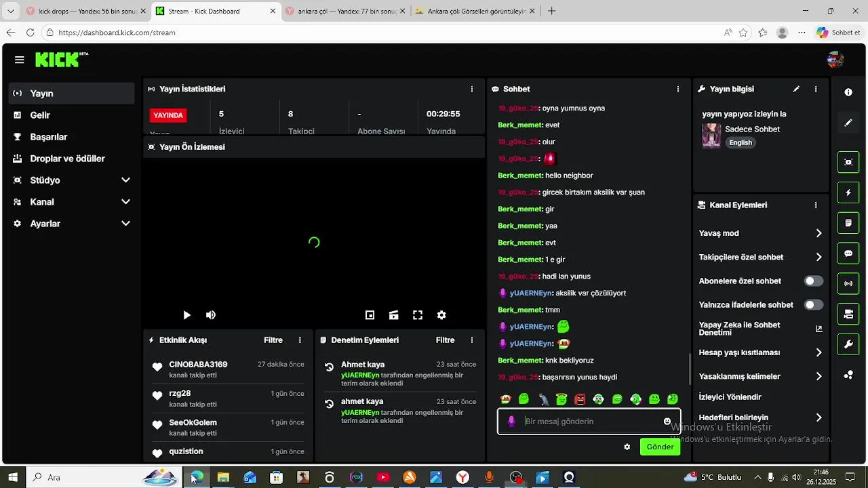Open browser tab list dropdown arrow

[x=10, y=11]
